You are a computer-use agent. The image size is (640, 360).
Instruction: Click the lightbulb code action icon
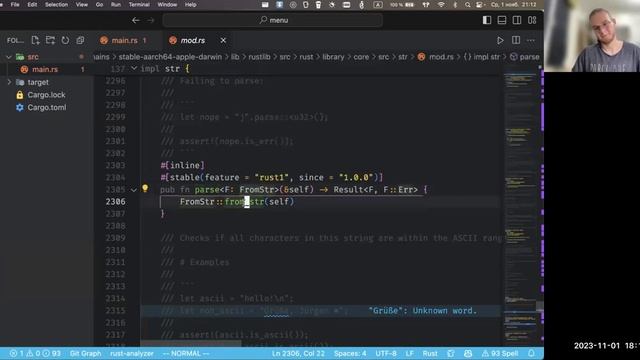click(145, 188)
